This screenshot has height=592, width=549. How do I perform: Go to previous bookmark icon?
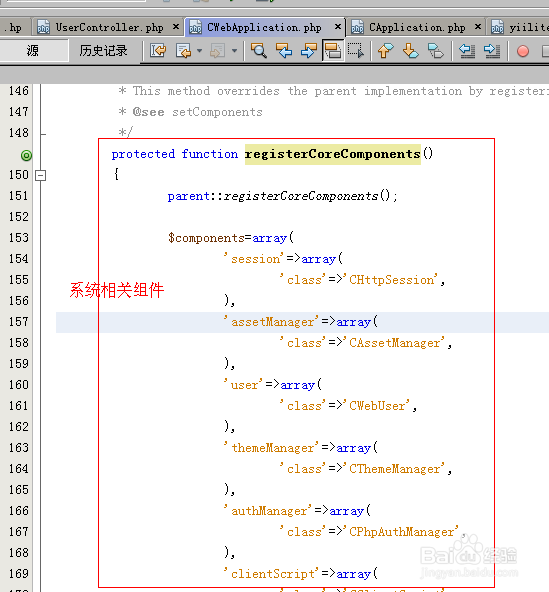click(x=386, y=51)
